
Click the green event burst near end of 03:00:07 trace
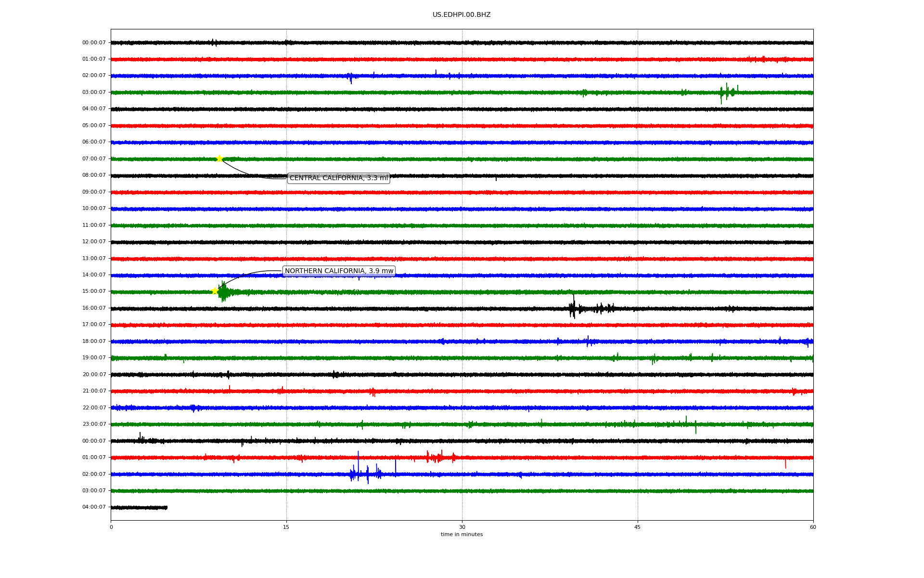727,92
